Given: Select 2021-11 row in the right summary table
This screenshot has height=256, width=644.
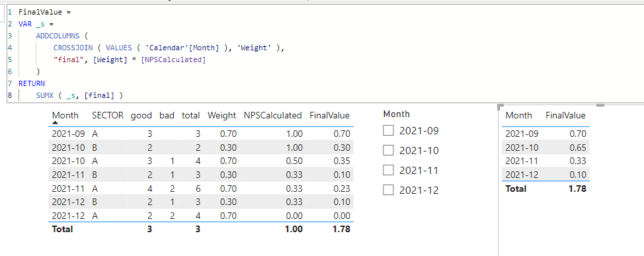Looking at the screenshot, I should (545, 161).
